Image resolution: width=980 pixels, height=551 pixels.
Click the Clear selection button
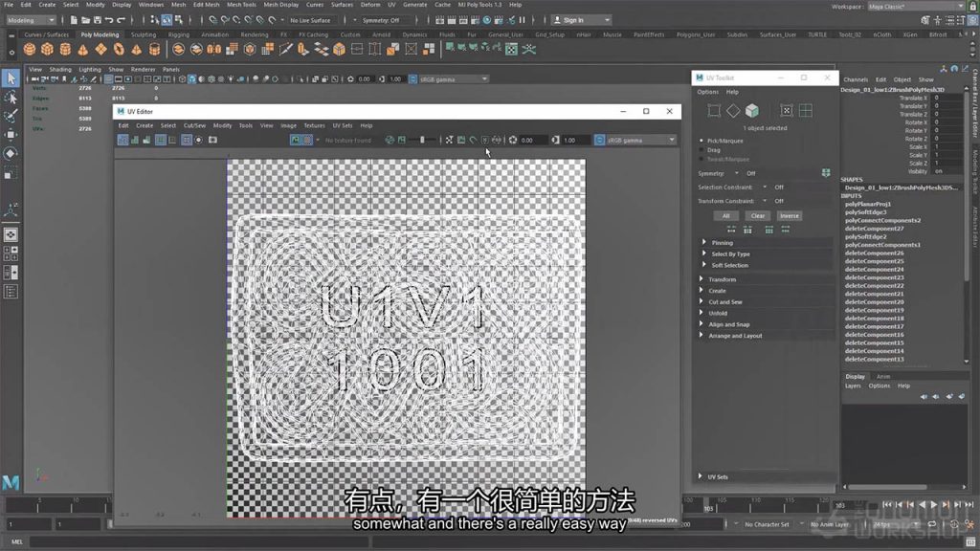758,215
